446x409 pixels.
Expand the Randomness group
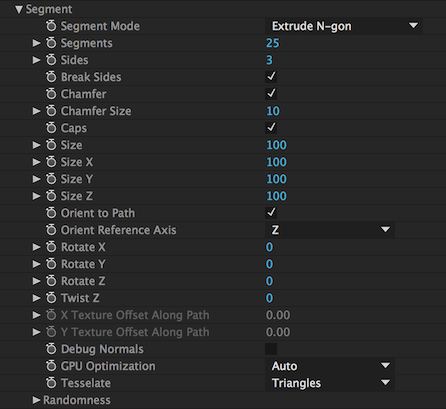tap(36, 400)
